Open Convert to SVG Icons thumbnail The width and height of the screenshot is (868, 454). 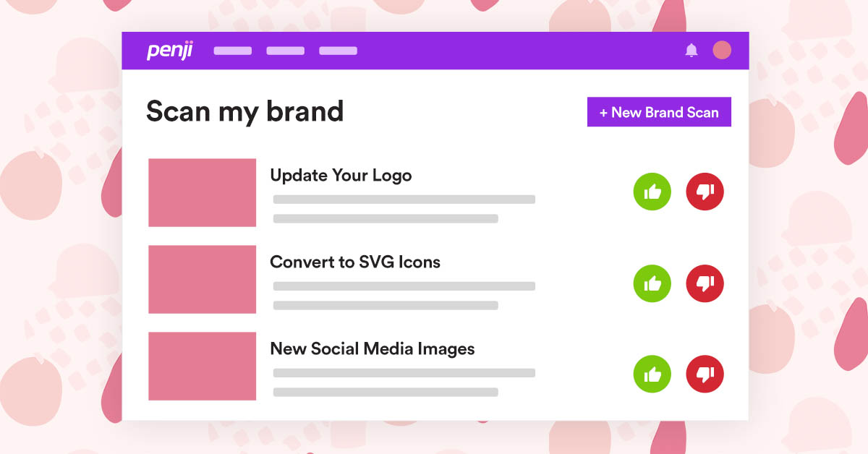coord(203,279)
